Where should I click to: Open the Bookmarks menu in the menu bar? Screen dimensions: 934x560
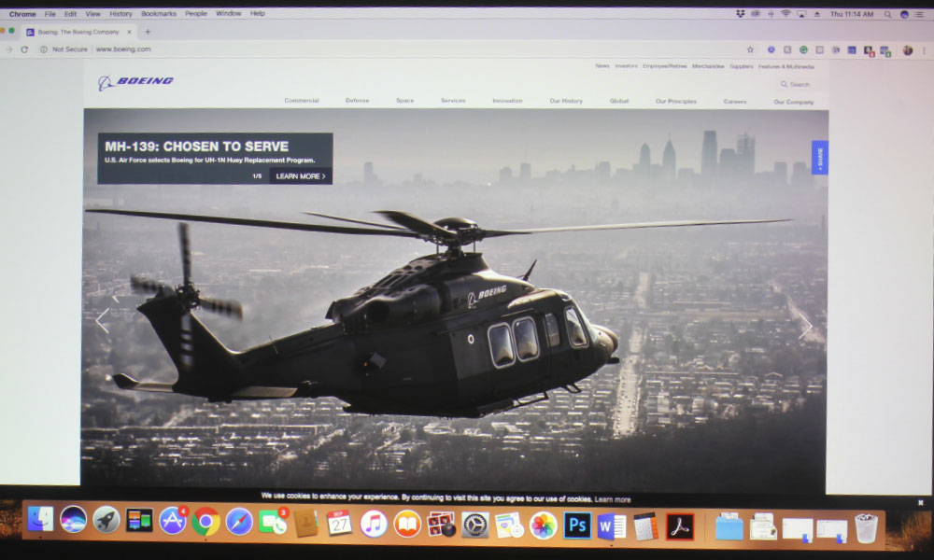158,14
